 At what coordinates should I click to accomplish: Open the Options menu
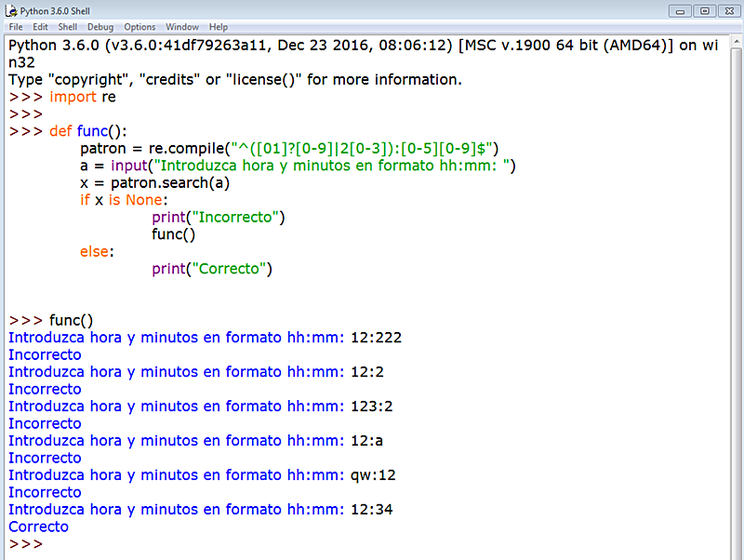pyautogui.click(x=139, y=26)
